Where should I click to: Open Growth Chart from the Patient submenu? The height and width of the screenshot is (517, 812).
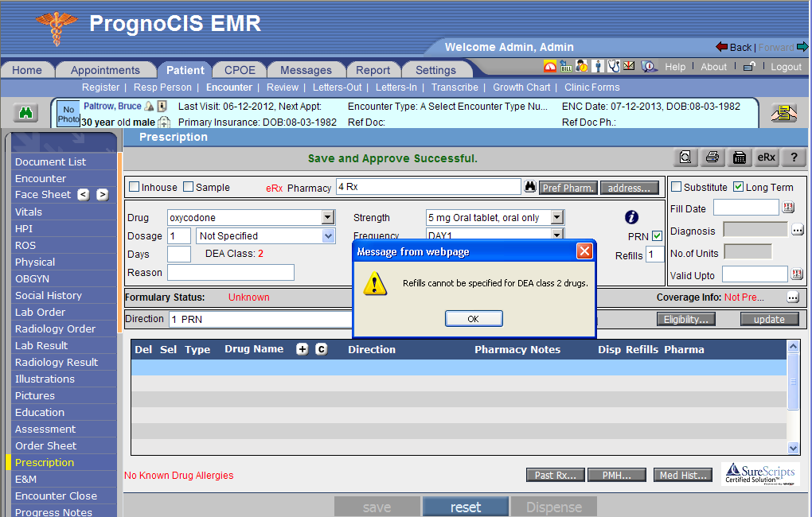521,87
